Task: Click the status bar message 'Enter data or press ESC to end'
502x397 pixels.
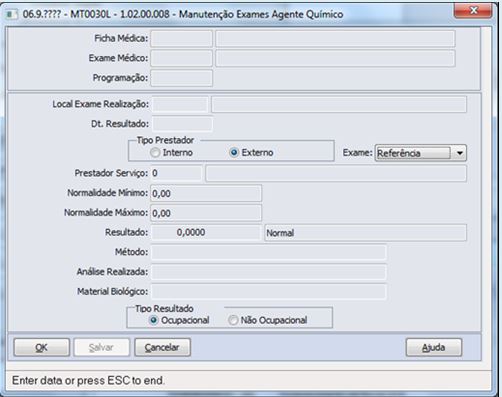Action: pos(88,380)
